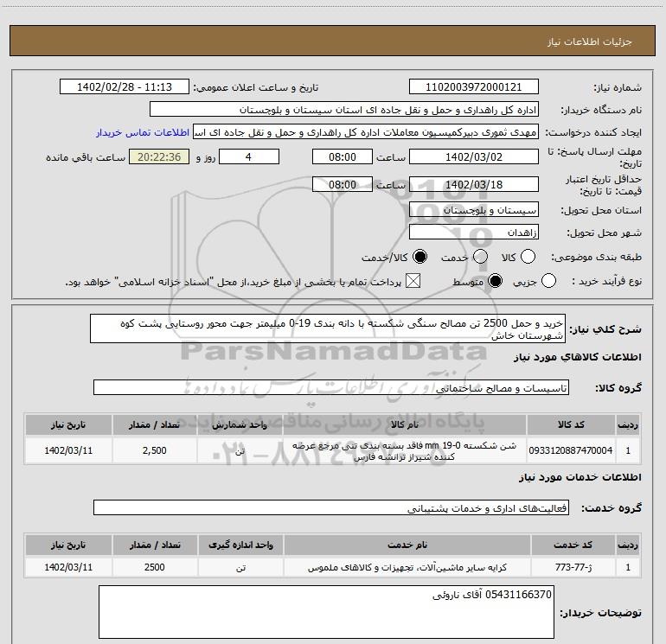Click the delivery city field زاهدان

coord(474,233)
